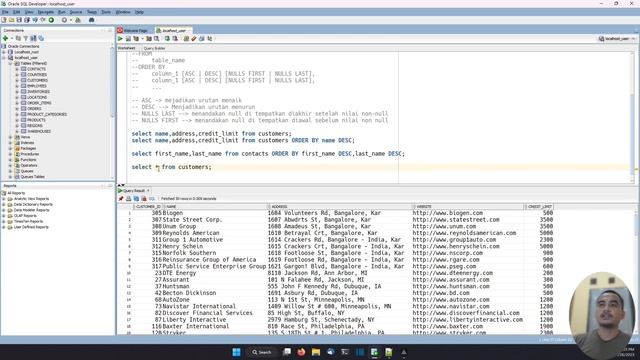Image resolution: width=640 pixels, height=360 pixels.
Task: Run the statement with green play icon
Action: (x=120, y=39)
